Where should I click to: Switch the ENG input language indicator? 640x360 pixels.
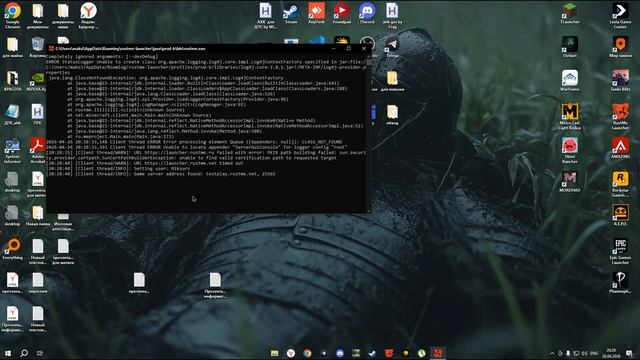pyautogui.click(x=594, y=353)
